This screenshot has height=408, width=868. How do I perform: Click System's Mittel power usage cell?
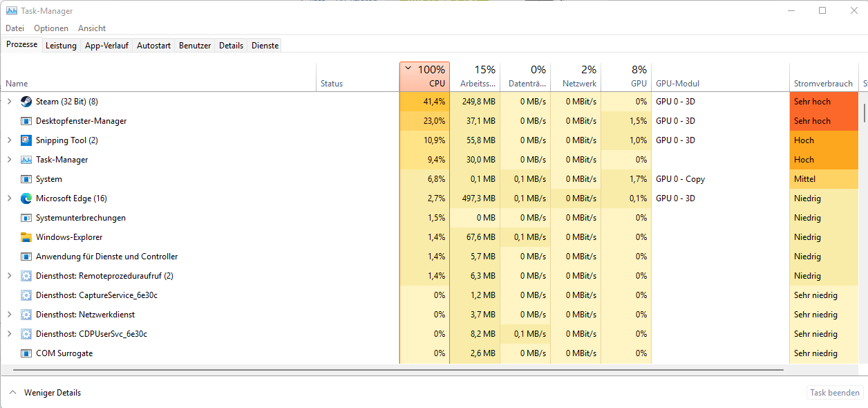[x=824, y=179]
